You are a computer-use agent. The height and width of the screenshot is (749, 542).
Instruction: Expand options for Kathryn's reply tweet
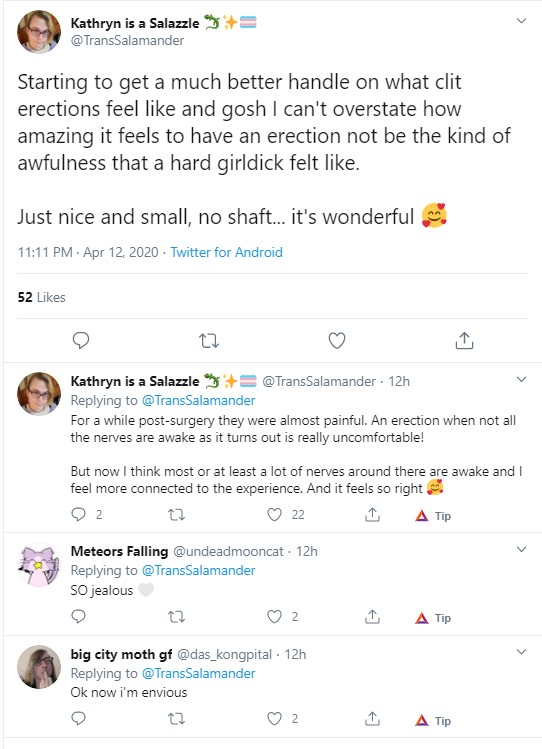click(x=521, y=379)
